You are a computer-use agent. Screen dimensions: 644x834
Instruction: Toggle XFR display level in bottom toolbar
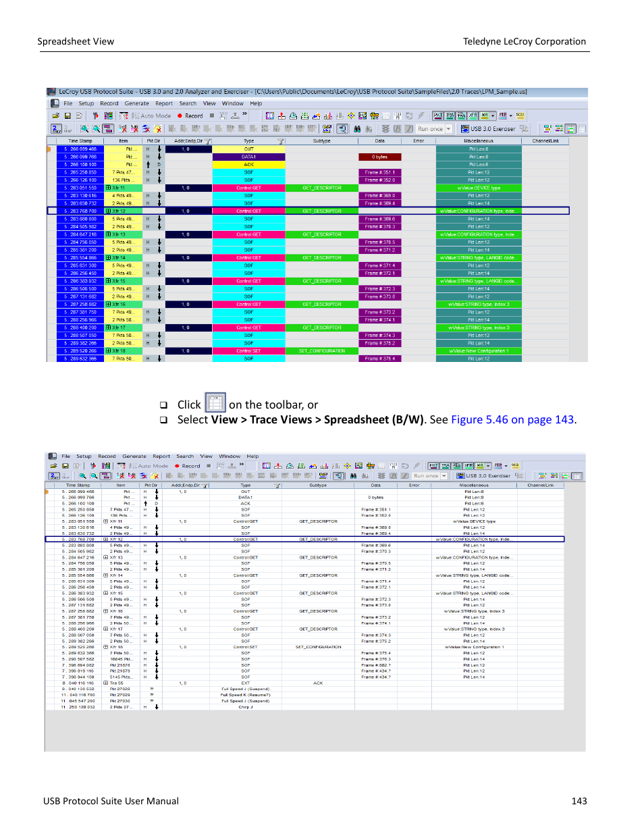point(468,465)
